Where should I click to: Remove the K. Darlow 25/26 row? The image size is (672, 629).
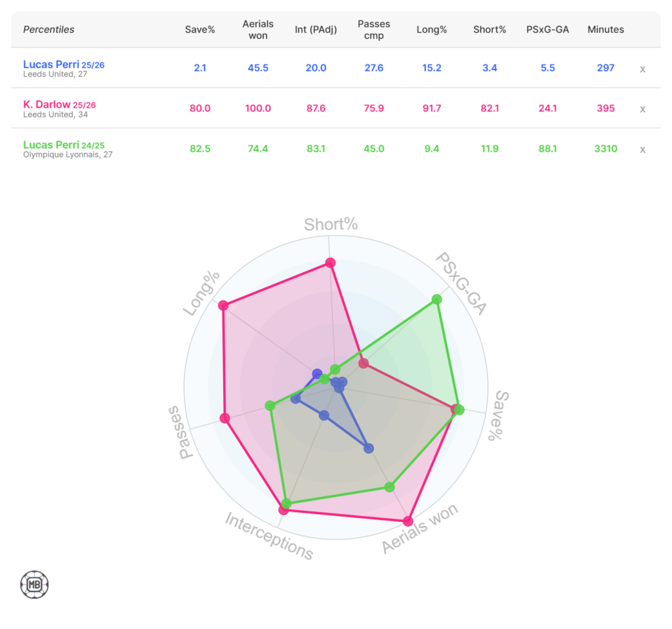click(642, 109)
